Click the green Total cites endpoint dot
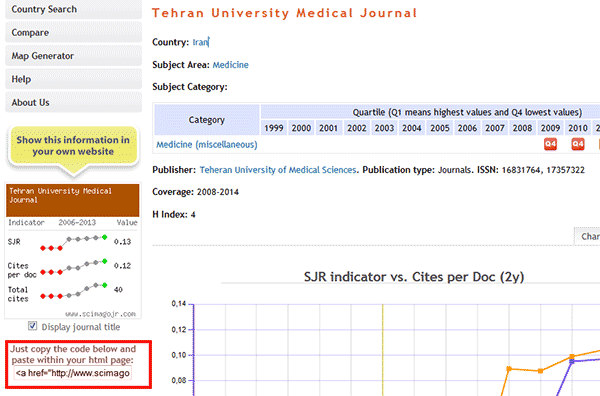 click(x=104, y=285)
